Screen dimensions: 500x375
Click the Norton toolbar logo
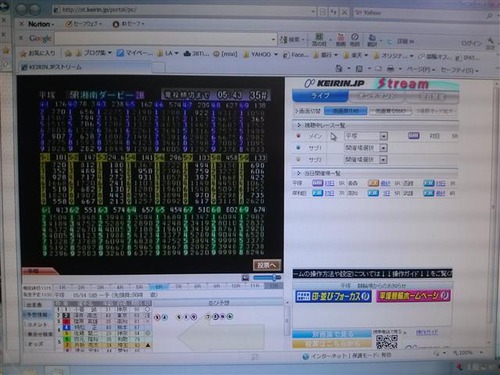[39, 24]
